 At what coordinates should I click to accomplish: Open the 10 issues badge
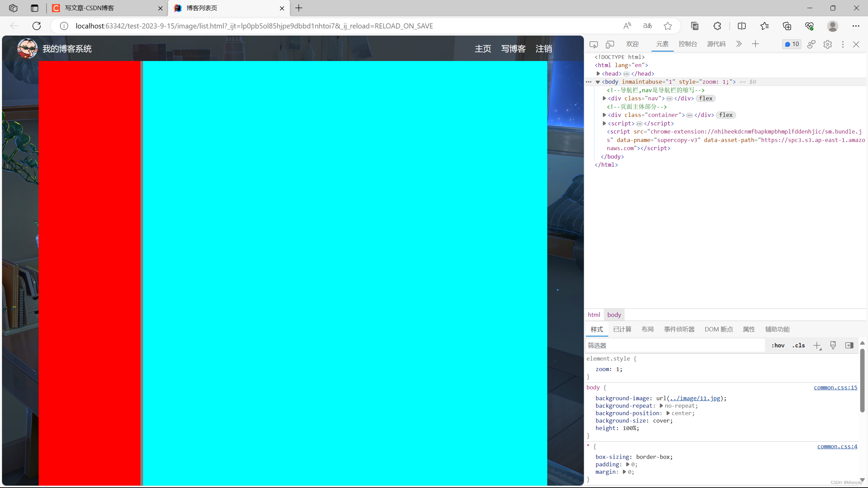point(792,44)
